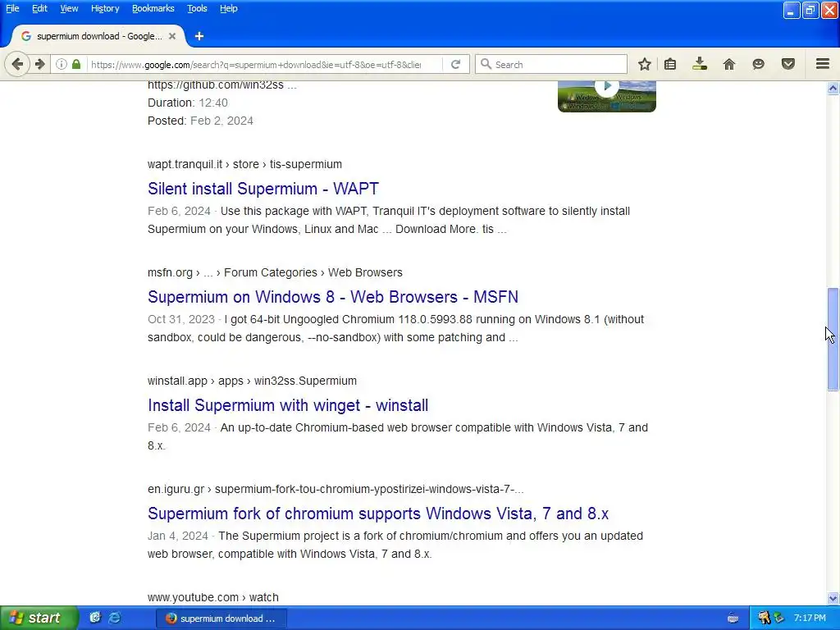Launch Internet Explorer quick launch icon

pyautogui.click(x=114, y=618)
